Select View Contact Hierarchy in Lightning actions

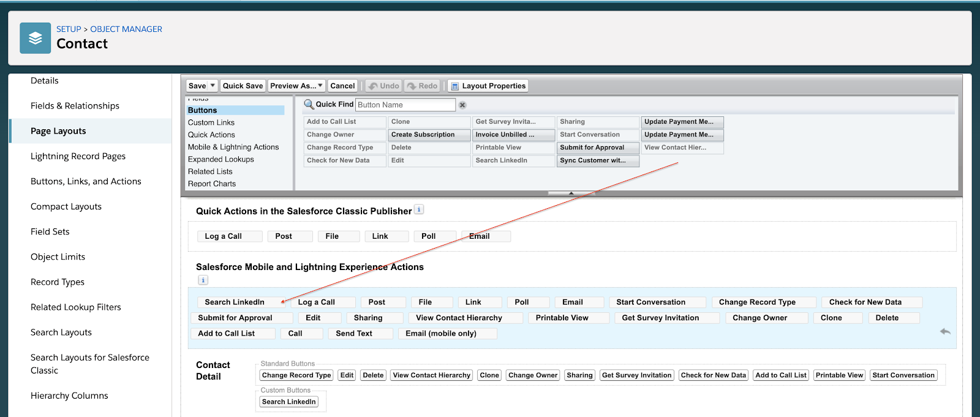pos(466,318)
